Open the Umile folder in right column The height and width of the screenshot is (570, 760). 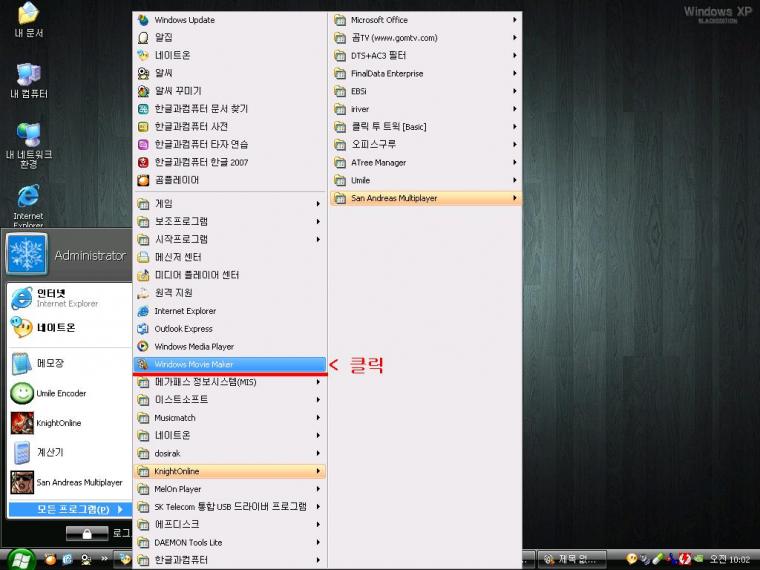pyautogui.click(x=426, y=180)
